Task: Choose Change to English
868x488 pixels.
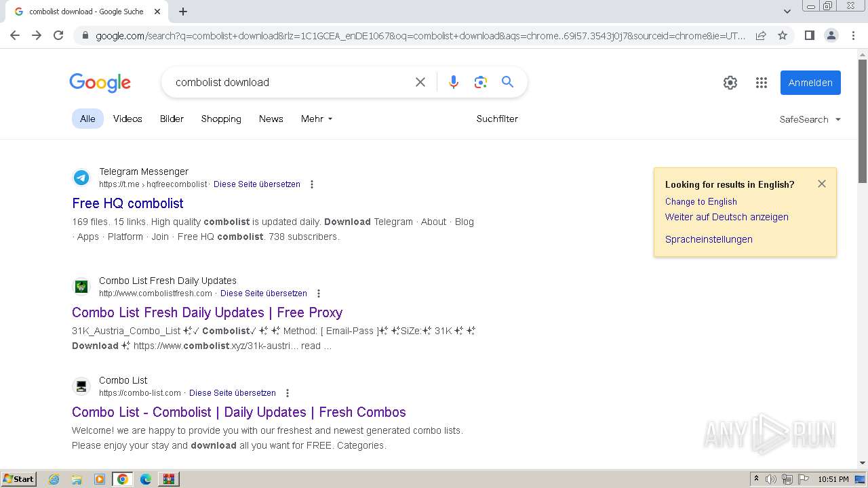Action: 701,201
